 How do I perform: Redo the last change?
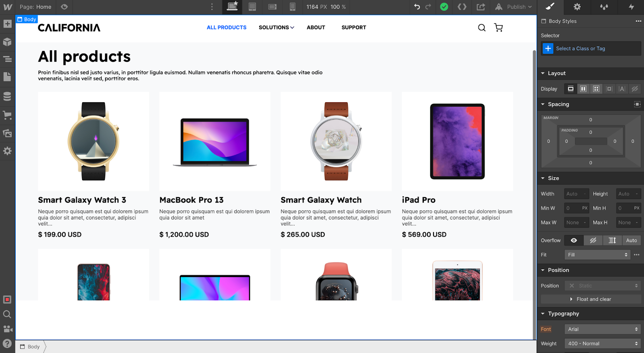click(428, 7)
